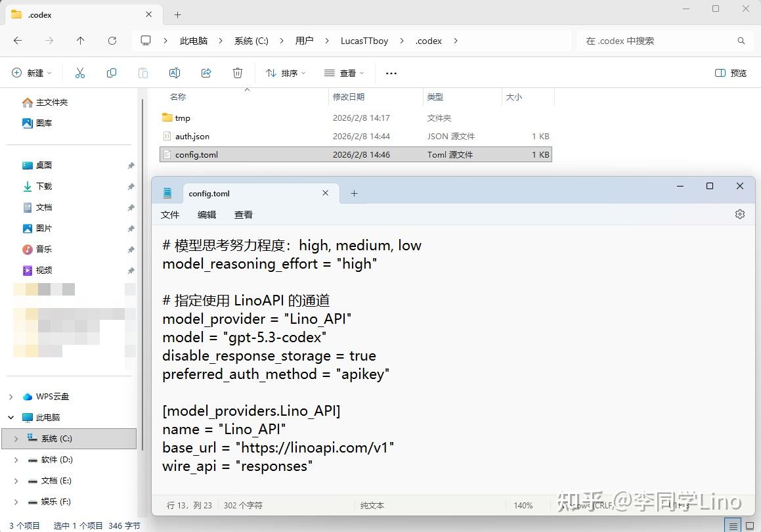Screen dimensions: 761x532
Task: Open Notepad 查看 menu
Action: [x=244, y=215]
